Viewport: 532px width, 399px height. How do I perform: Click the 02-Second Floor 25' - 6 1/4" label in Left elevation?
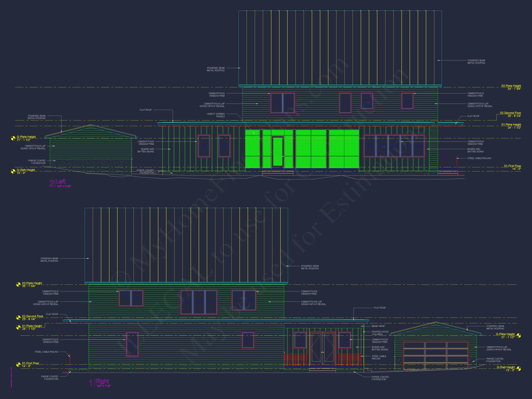pyautogui.click(x=510, y=114)
